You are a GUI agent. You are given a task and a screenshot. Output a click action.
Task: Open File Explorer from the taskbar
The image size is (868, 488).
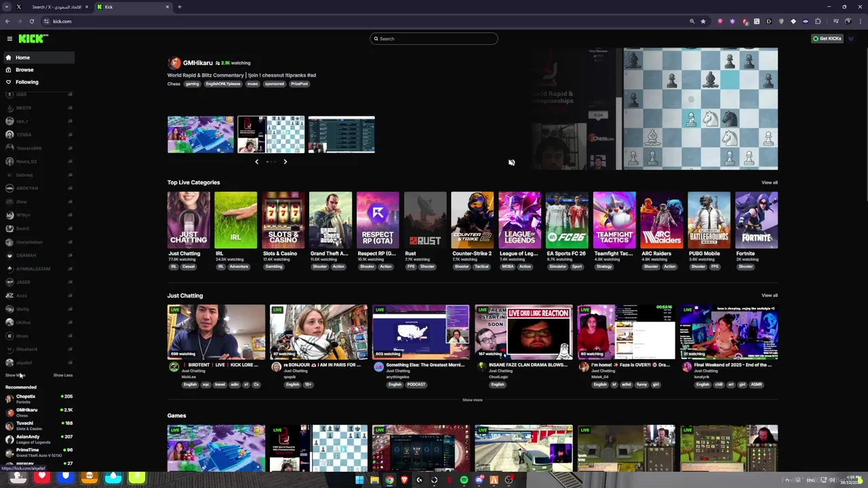[374, 480]
